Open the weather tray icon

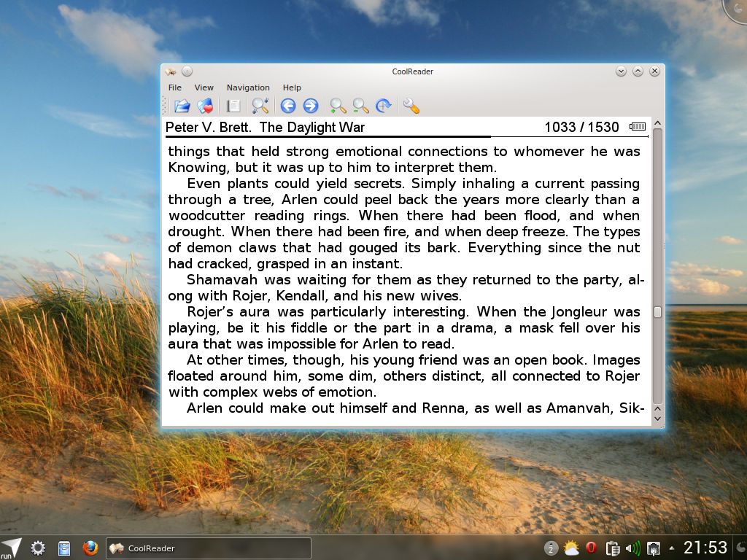click(570, 548)
